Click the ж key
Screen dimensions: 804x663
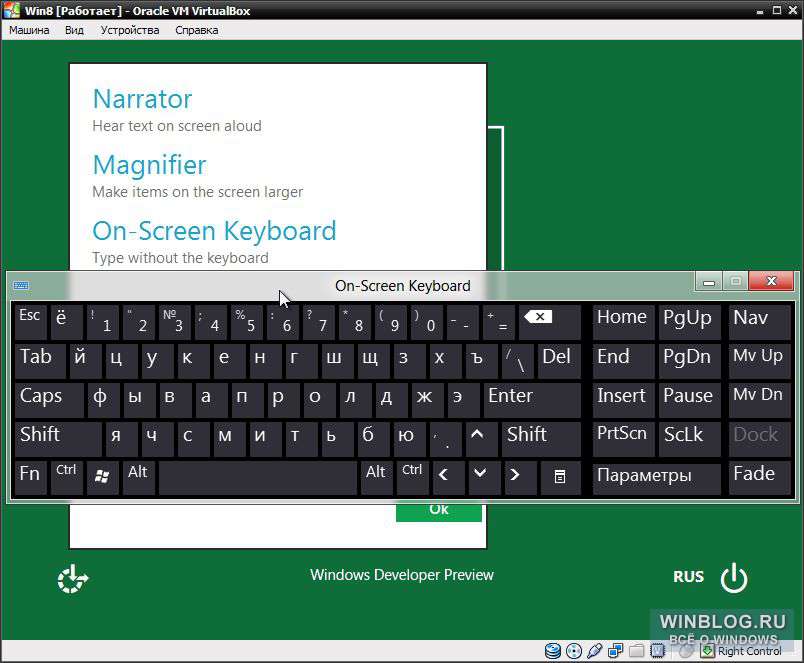(428, 399)
